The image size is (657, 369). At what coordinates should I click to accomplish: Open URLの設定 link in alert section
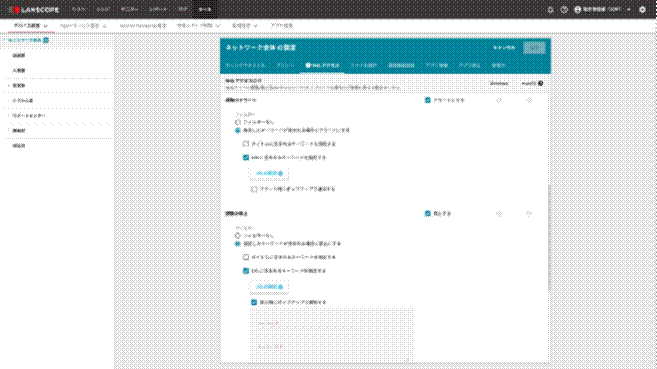pyautogui.click(x=269, y=173)
